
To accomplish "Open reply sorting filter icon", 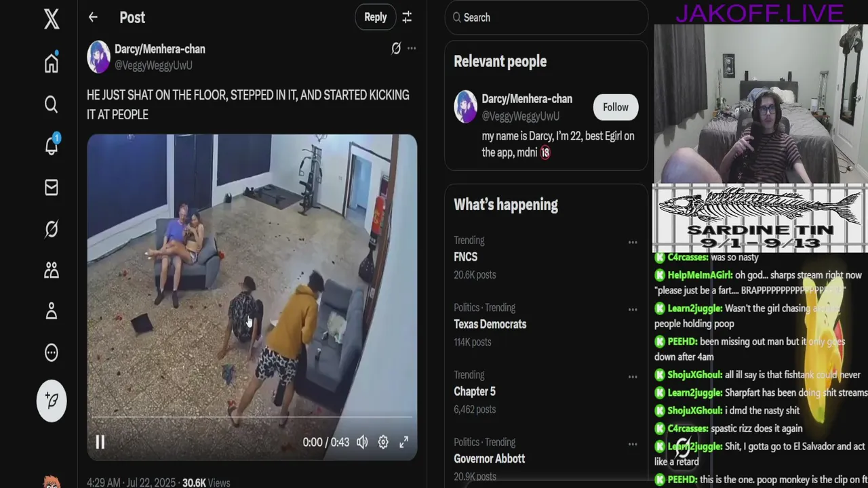I will click(x=407, y=18).
